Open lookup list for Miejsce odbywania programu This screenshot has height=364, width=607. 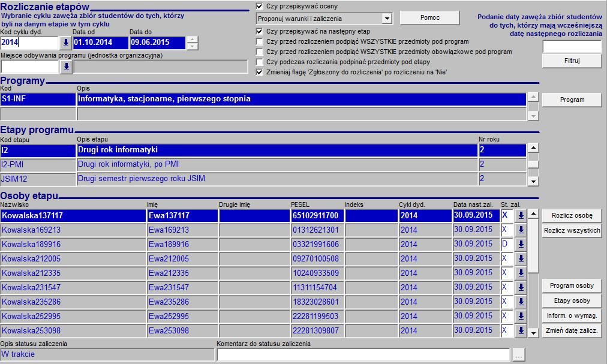(x=66, y=67)
